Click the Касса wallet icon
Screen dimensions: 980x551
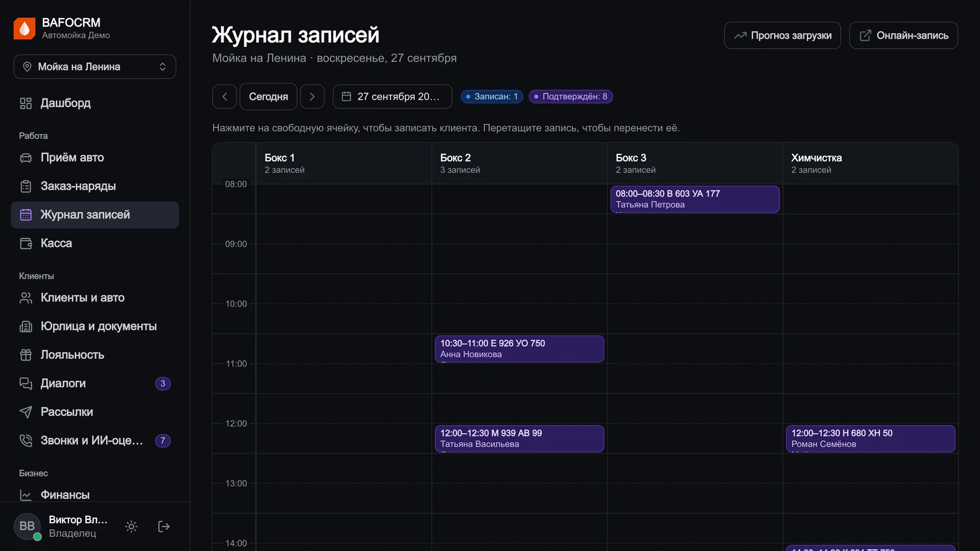point(26,243)
